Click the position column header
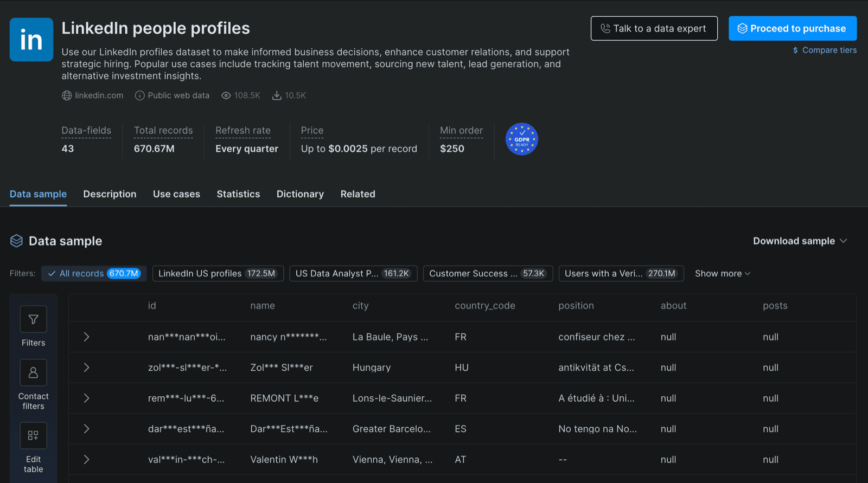This screenshot has height=483, width=868. click(x=576, y=306)
